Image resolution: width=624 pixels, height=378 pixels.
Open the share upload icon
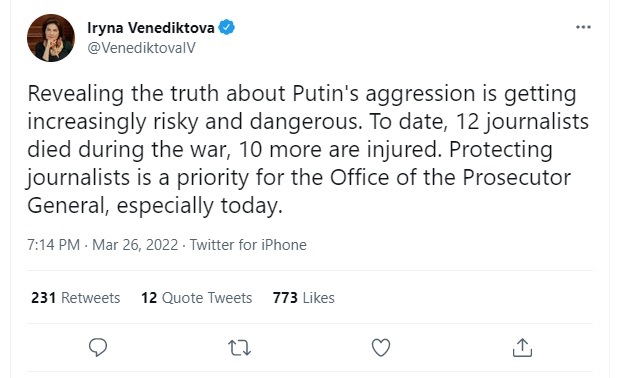(522, 347)
